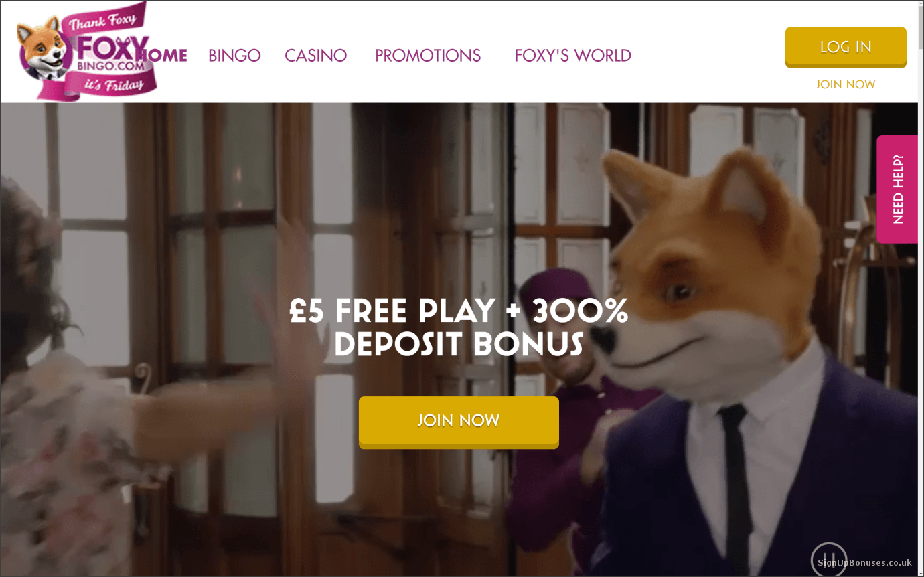
Task: Click the £5 Free Play bonus headline
Action: 459,327
